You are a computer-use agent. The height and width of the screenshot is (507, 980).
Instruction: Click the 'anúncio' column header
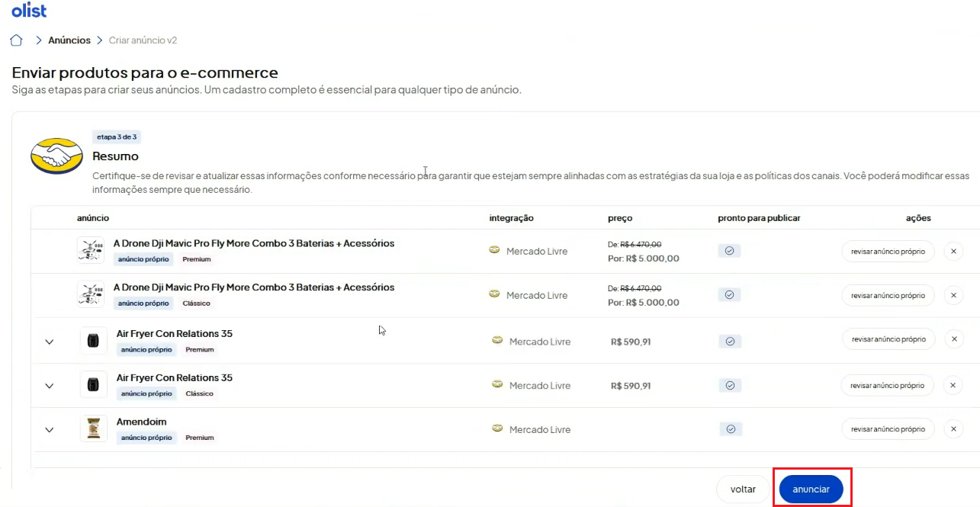[93, 218]
